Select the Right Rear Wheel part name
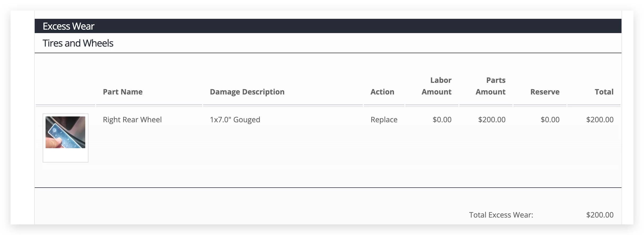644x235 pixels. (132, 120)
